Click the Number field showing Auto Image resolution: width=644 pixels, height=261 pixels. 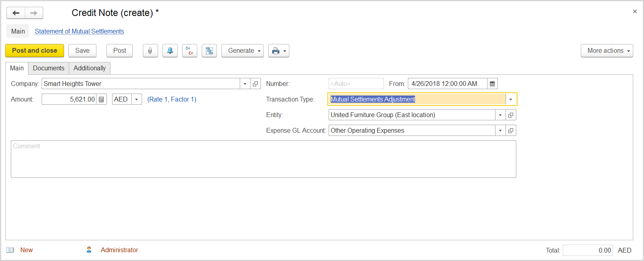point(356,84)
